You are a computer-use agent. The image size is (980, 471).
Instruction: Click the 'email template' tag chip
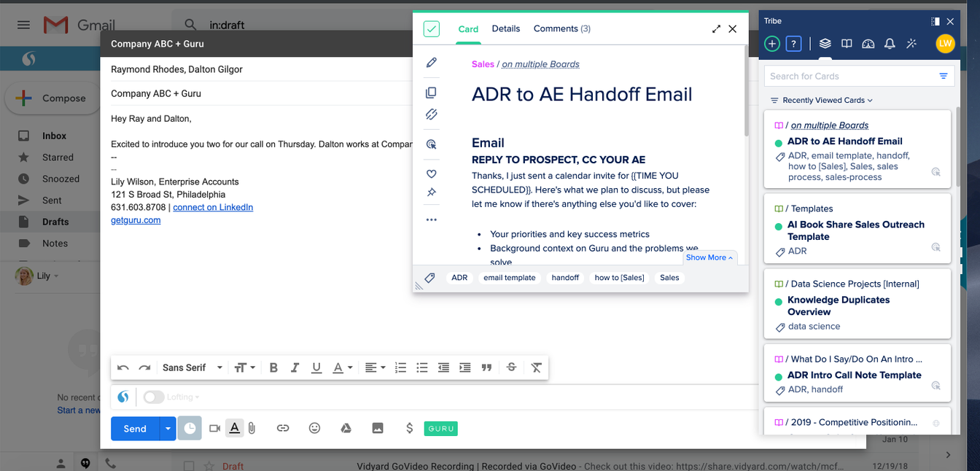pyautogui.click(x=510, y=278)
